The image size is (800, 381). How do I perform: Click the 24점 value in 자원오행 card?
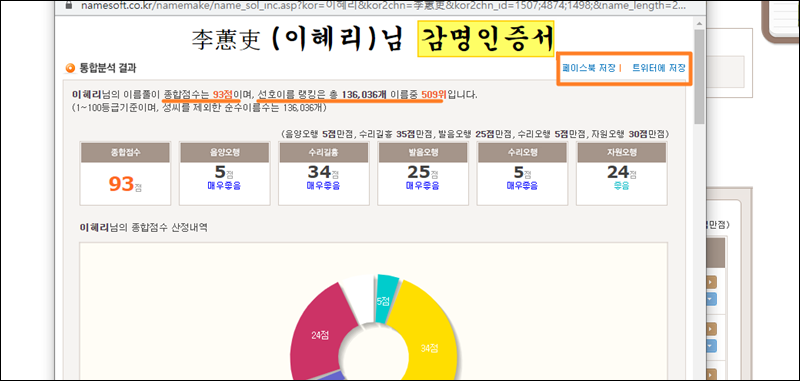click(621, 172)
